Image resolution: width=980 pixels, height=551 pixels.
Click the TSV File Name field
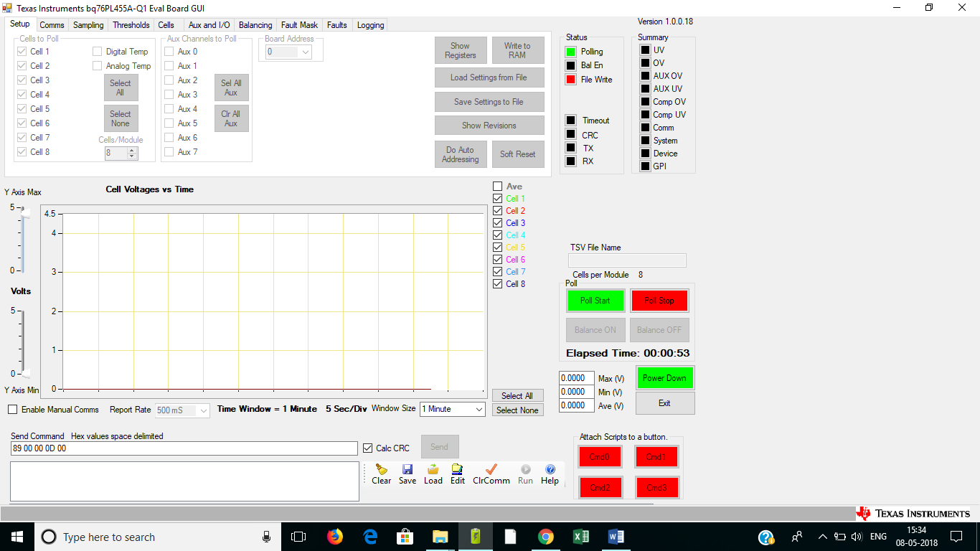click(x=627, y=260)
